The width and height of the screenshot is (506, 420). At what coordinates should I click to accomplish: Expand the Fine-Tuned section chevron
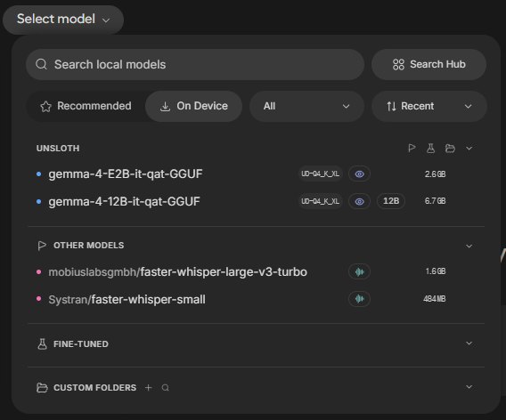(469, 343)
